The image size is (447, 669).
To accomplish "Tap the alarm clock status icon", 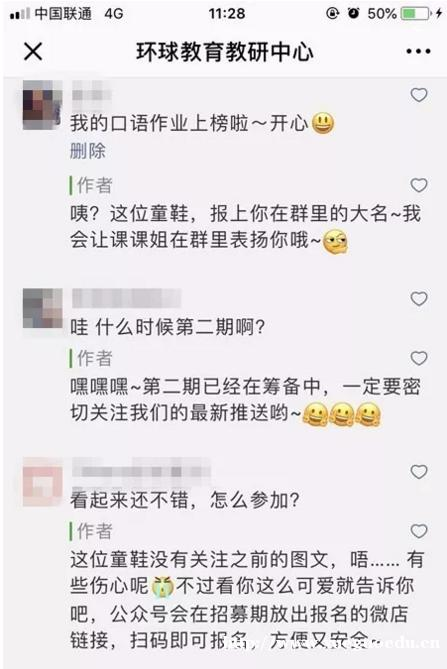I will point(354,13).
